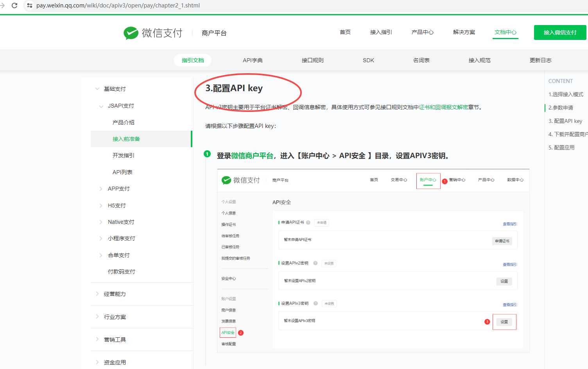
Task: Expand the Native支付 chevron
Action: (101, 222)
